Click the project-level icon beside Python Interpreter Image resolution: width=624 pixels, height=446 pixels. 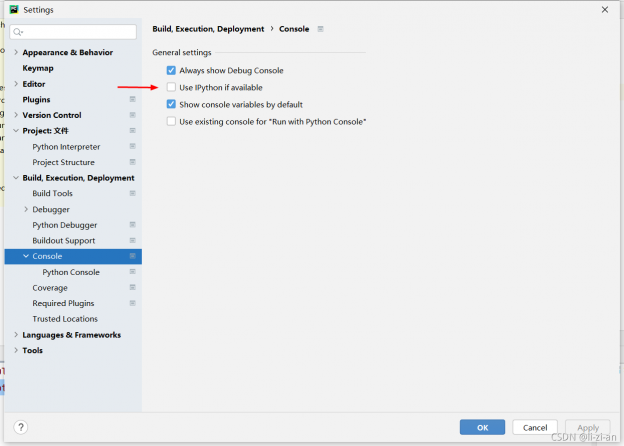coord(132,147)
